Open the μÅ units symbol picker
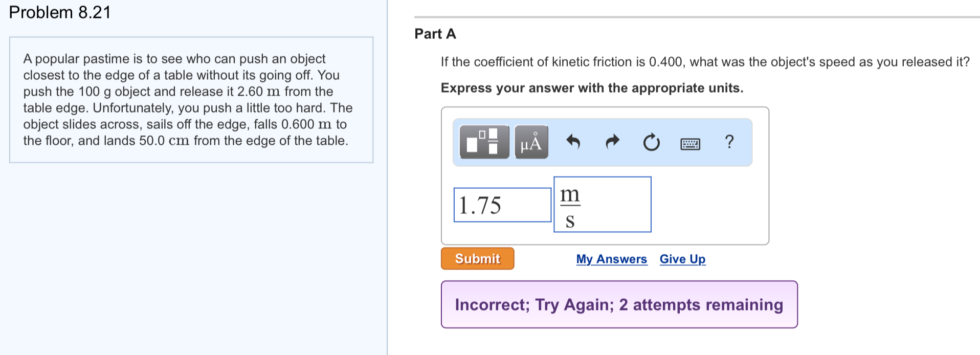 (530, 143)
